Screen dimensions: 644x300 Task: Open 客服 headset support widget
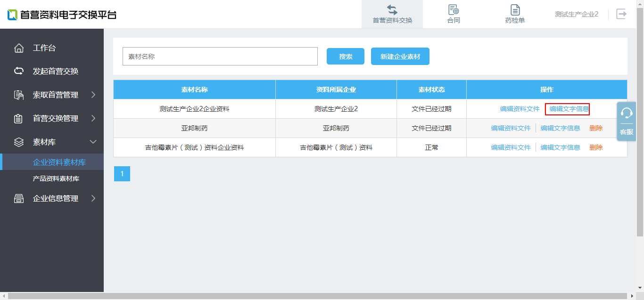click(627, 122)
